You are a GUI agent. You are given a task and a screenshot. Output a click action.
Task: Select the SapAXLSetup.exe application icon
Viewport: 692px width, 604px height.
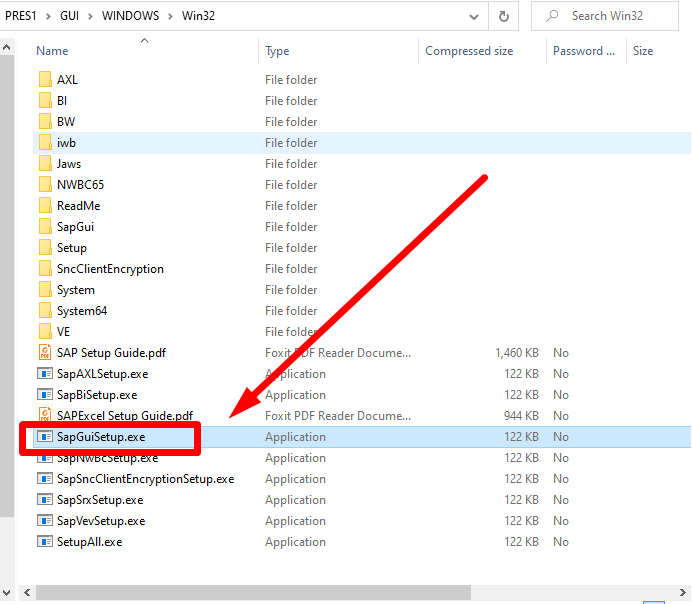point(45,374)
